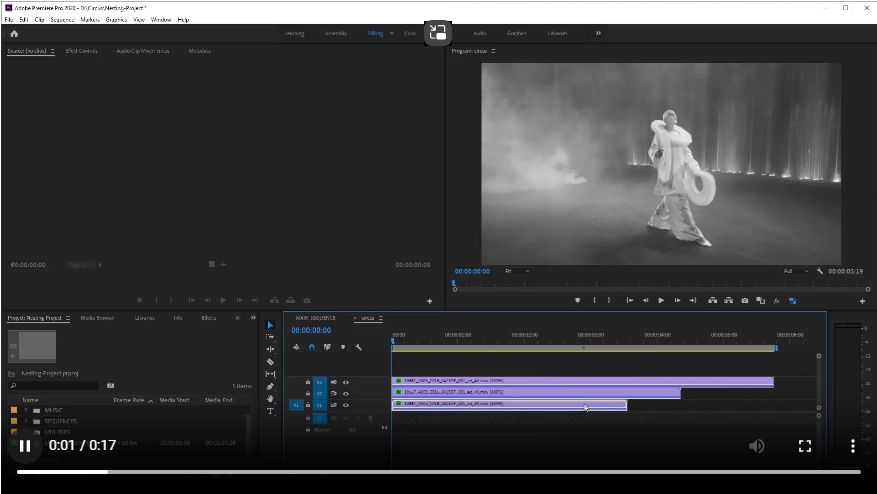Pause the video overlay player
Image resolution: width=877 pixels, height=494 pixels.
pos(25,446)
